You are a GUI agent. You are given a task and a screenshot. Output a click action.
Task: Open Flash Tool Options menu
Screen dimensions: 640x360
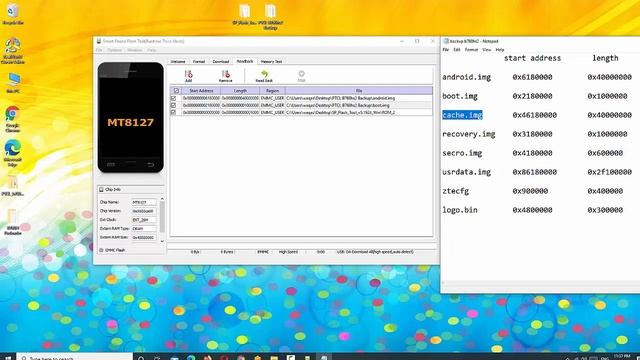[115, 50]
